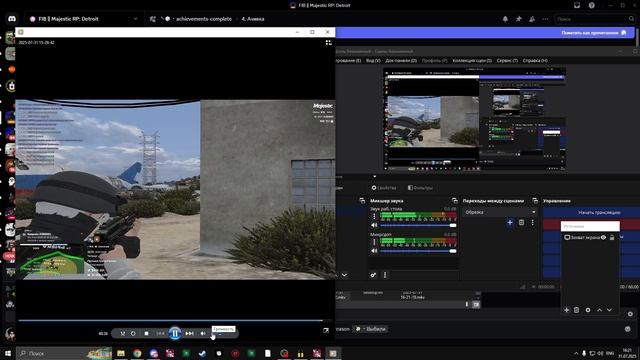The height and width of the screenshot is (360, 640).
Task: Open selected source properties gear
Action: pos(588,310)
